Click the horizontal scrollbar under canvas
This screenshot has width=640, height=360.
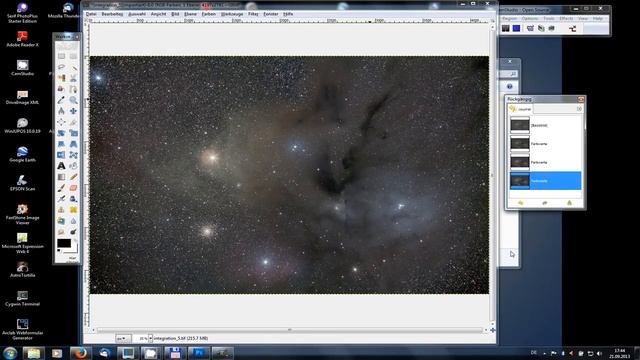point(289,330)
